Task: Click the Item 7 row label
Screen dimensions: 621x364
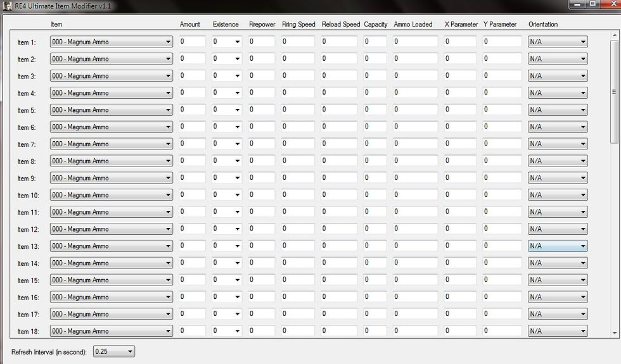Action: click(27, 144)
